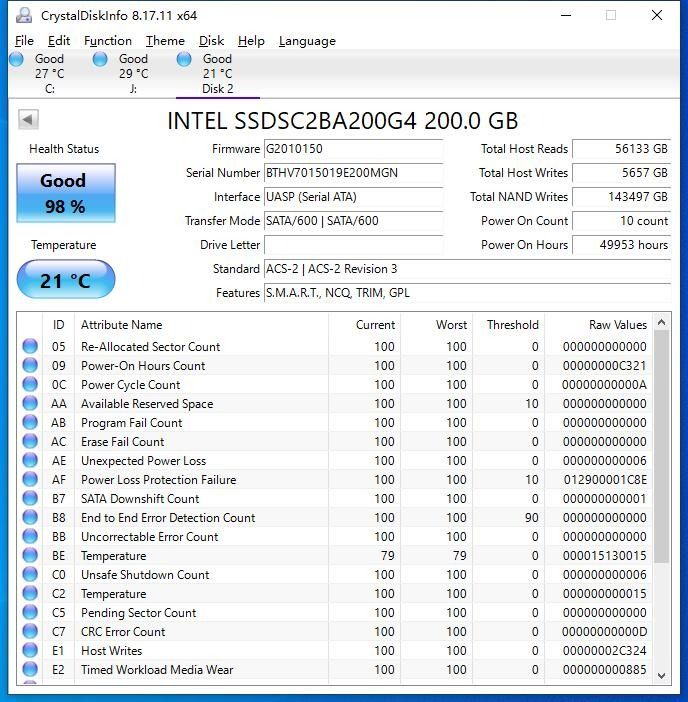688x702 pixels.
Task: Open the Language menu
Action: point(307,41)
